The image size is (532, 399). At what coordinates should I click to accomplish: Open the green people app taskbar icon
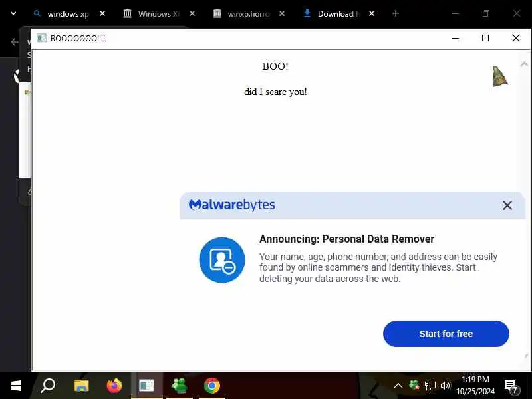coord(180,386)
